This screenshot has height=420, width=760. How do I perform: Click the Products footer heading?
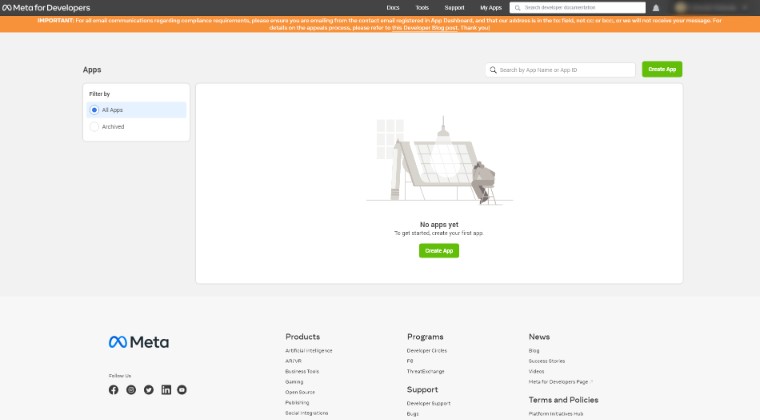(302, 337)
